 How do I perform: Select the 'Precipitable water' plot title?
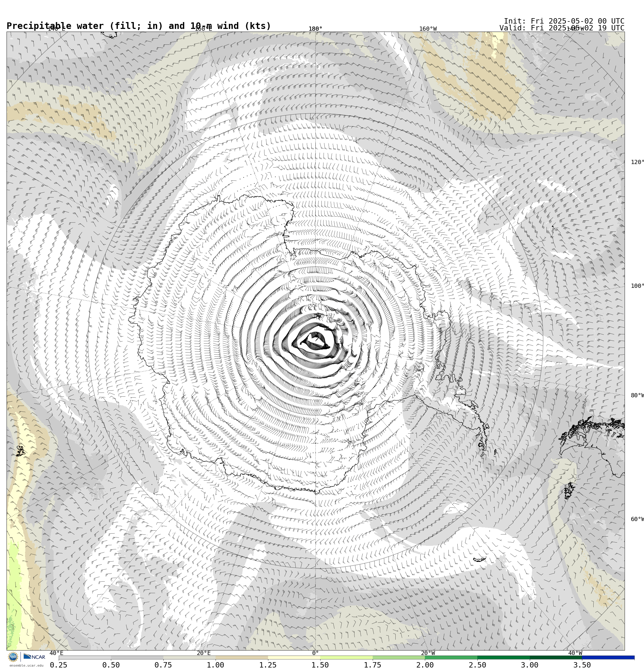point(139,26)
